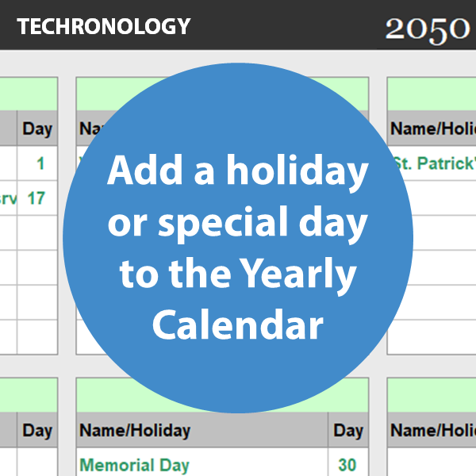Click the green title bar above St. Patrick's table
This screenshot has width=476, height=476.
[x=432, y=94]
